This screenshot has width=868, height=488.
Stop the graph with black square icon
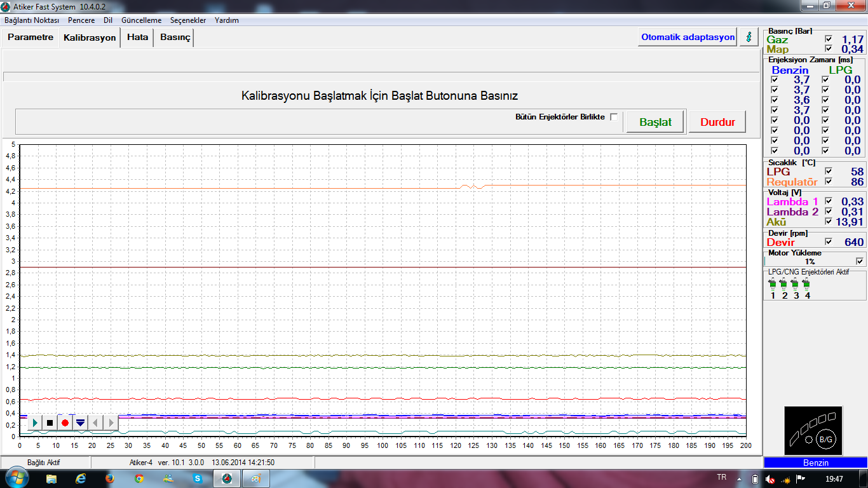click(50, 423)
